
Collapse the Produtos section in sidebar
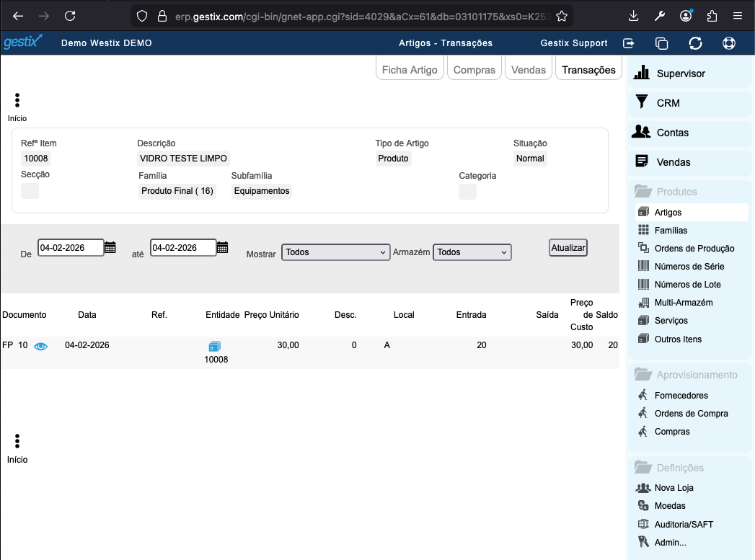(x=676, y=192)
